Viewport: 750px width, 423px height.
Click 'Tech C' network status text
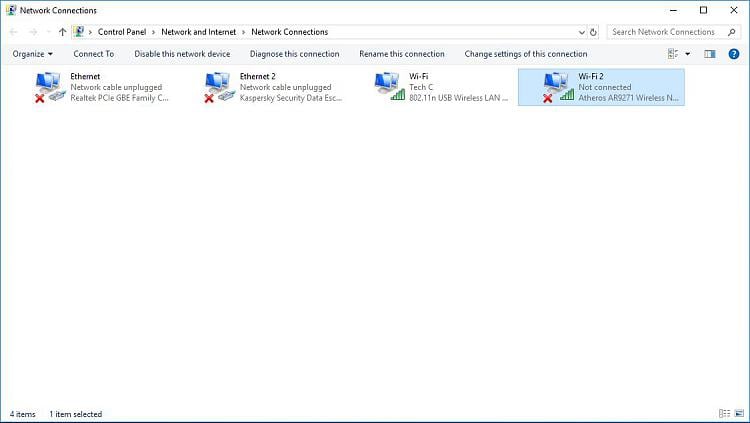pos(421,87)
